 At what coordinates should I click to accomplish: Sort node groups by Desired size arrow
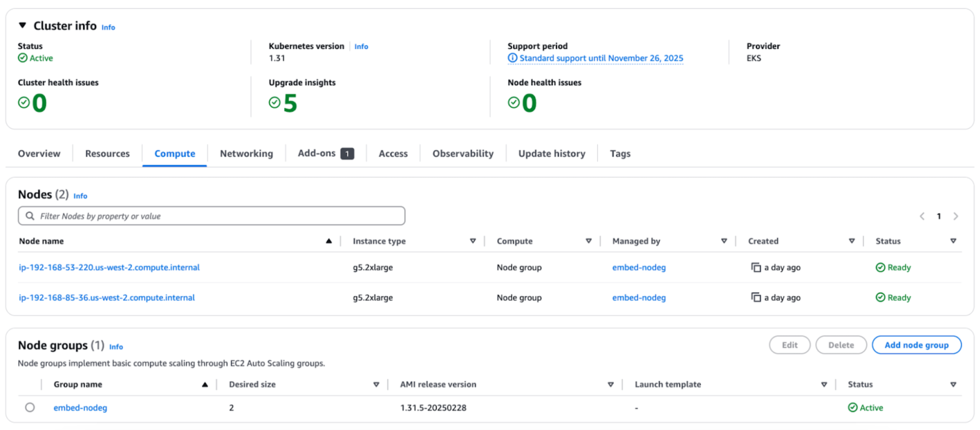click(x=376, y=384)
